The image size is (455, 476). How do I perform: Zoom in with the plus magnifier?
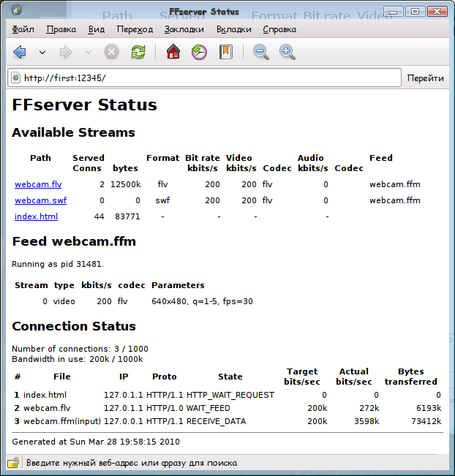[287, 52]
